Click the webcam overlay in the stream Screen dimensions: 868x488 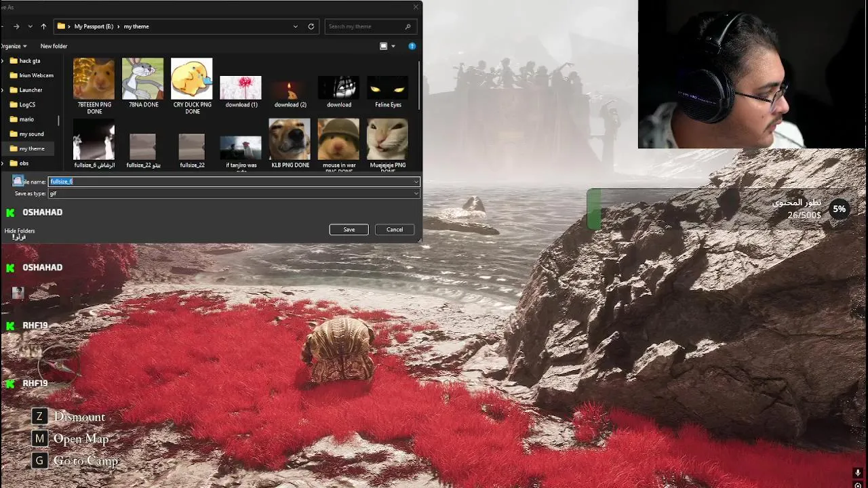click(753, 74)
